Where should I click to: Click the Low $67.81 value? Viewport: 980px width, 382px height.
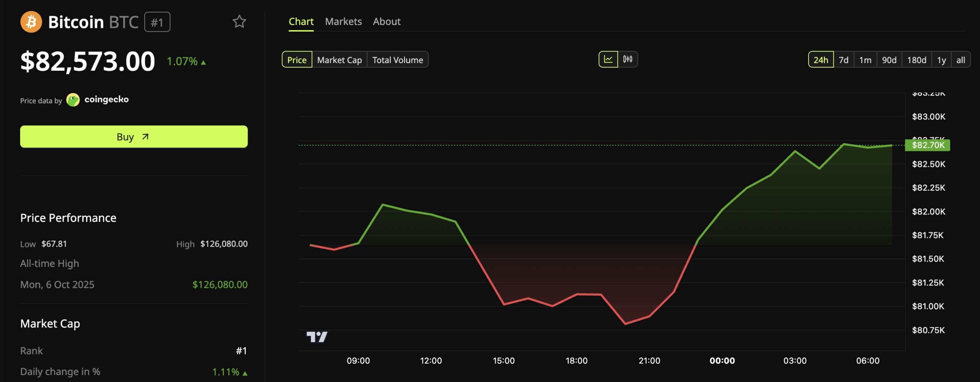pos(54,244)
